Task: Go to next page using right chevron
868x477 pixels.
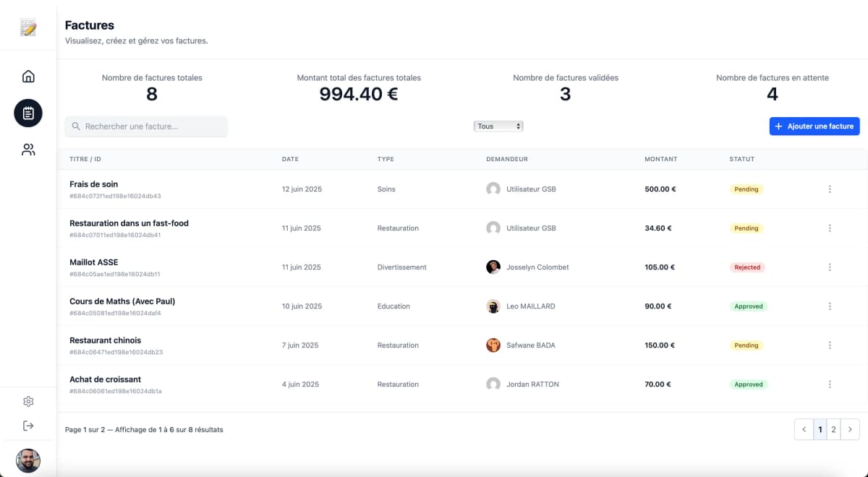Action: coord(851,429)
